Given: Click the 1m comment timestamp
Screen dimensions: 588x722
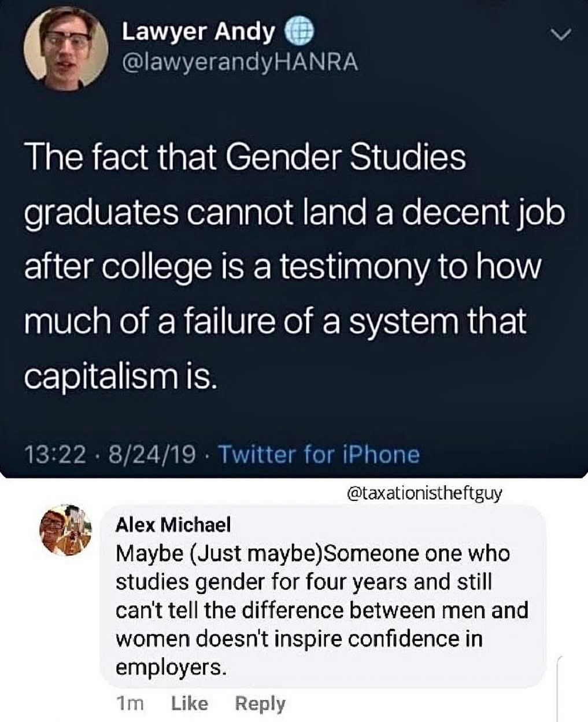Looking at the screenshot, I should tap(130, 704).
